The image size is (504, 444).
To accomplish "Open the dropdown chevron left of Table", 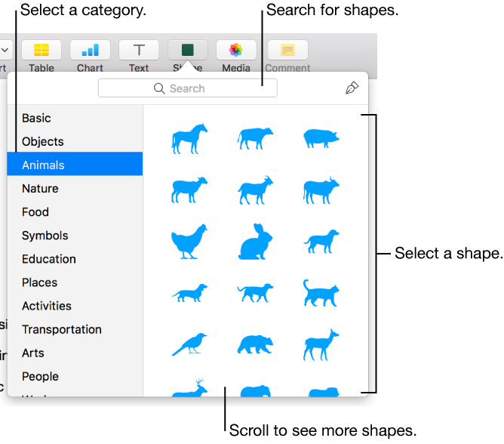I will (5, 50).
